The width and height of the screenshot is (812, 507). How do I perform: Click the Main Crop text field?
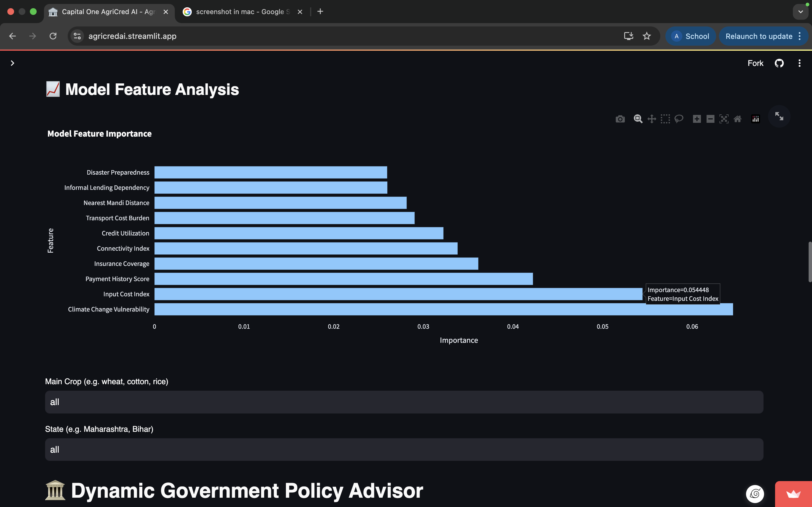404,402
